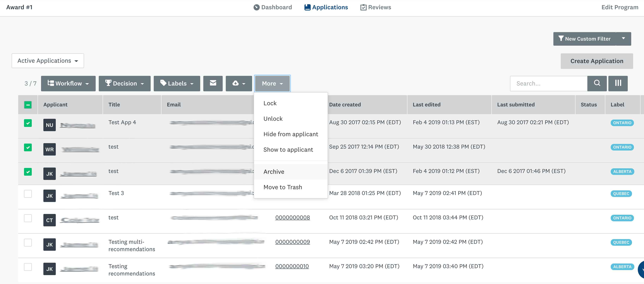The width and height of the screenshot is (644, 284).
Task: Collapse the More dropdown menu
Action: (x=272, y=83)
